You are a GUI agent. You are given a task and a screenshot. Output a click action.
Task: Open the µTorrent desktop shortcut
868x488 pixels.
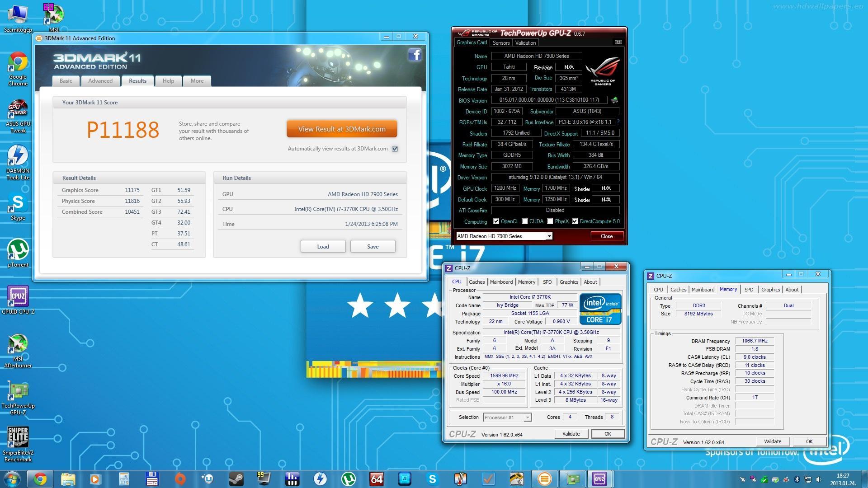point(18,253)
